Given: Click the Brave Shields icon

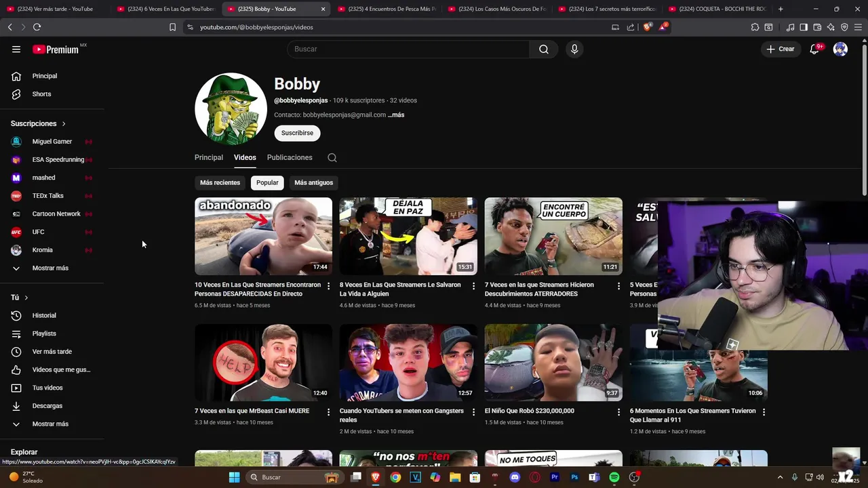Looking at the screenshot, I should [x=647, y=27].
